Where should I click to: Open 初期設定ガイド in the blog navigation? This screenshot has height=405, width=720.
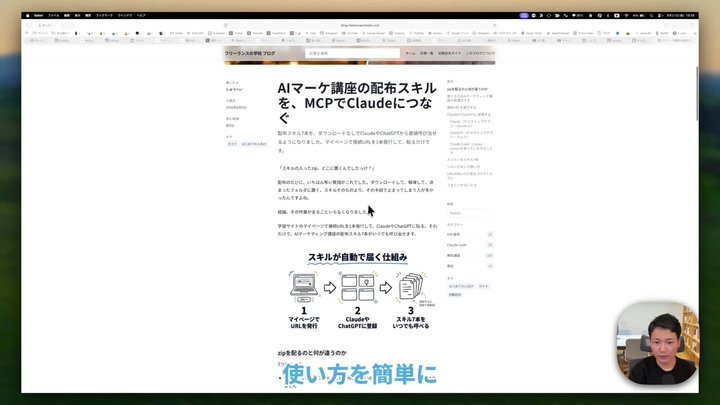coord(449,53)
